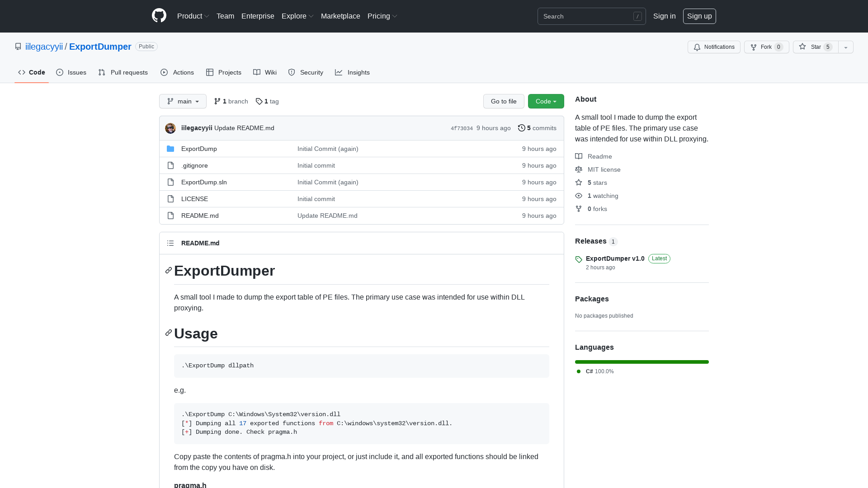Switch to the Pull requests tab
Image resolution: width=868 pixels, height=488 pixels.
pos(123,72)
